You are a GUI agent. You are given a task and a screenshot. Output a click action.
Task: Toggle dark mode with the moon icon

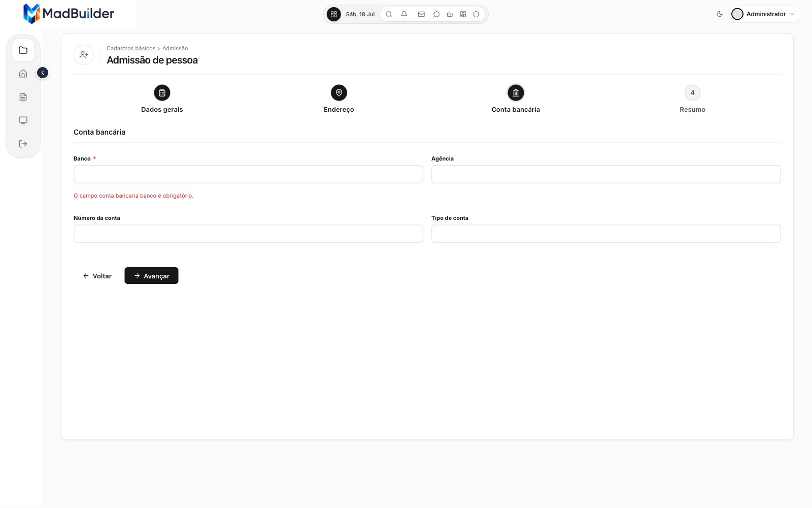[720, 14]
